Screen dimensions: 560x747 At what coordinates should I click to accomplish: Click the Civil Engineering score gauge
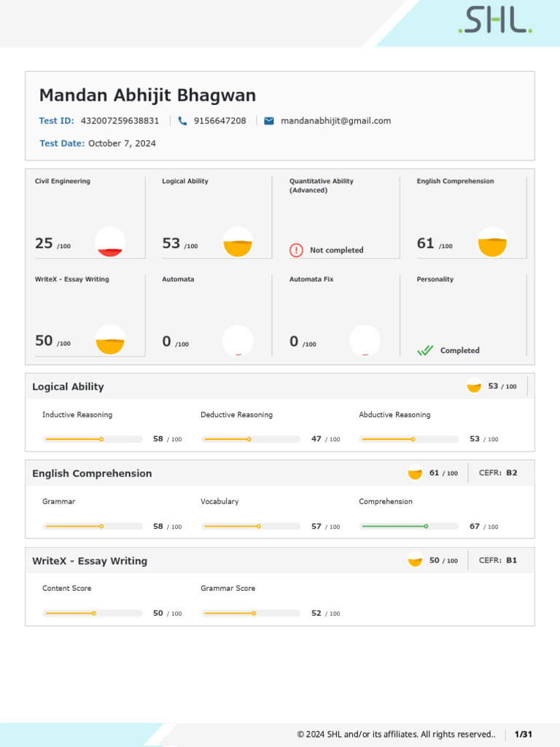[111, 242]
